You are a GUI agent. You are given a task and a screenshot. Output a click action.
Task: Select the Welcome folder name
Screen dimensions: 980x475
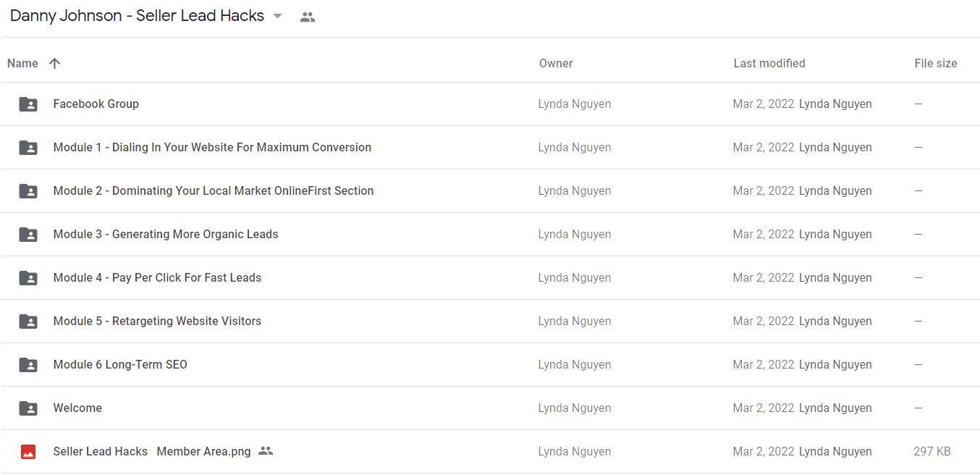(77, 408)
